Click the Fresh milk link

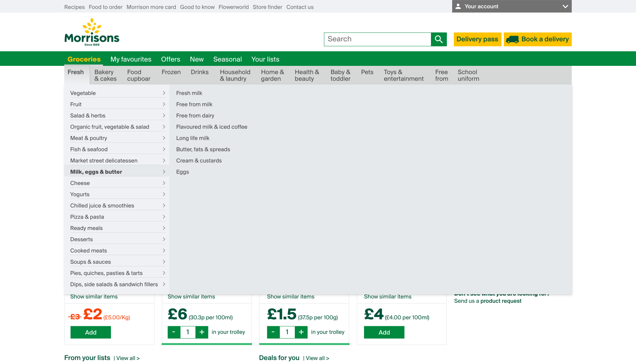[x=189, y=93]
